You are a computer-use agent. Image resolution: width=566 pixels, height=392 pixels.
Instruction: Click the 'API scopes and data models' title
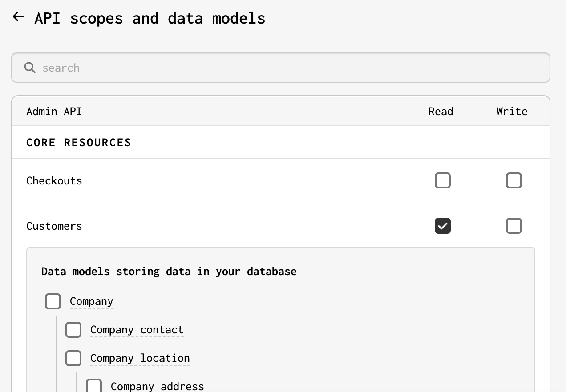(x=150, y=18)
